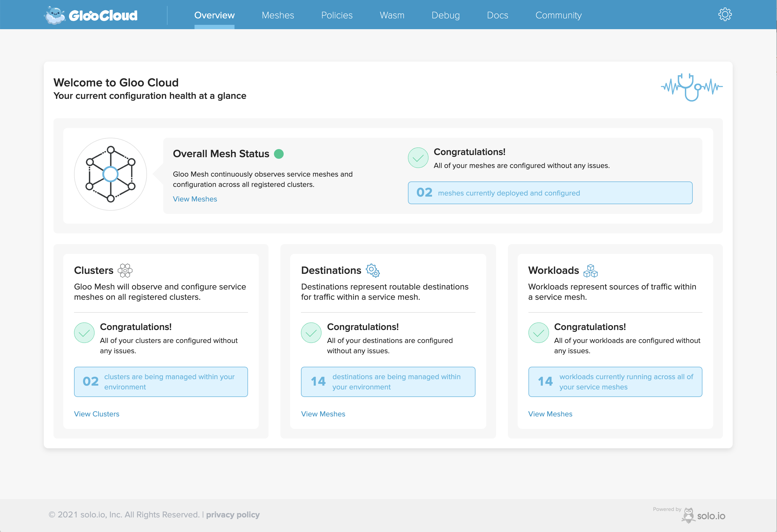Click the Gloo Cloud mascot logo

(55, 15)
